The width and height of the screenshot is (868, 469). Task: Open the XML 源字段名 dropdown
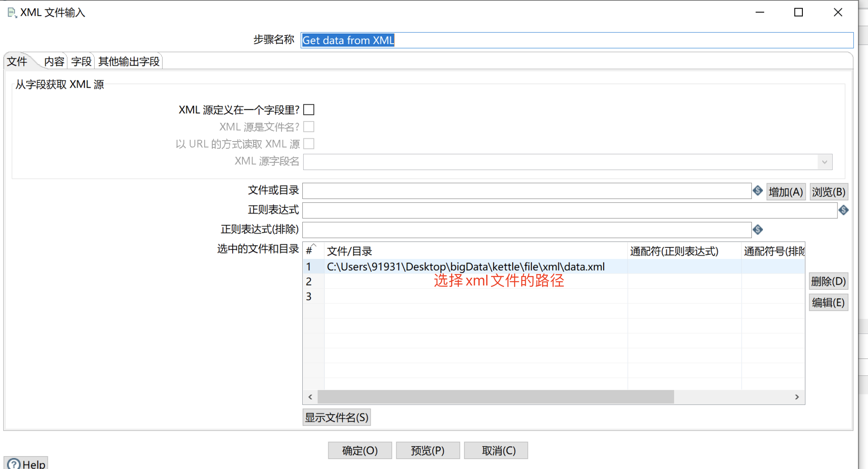[824, 161]
